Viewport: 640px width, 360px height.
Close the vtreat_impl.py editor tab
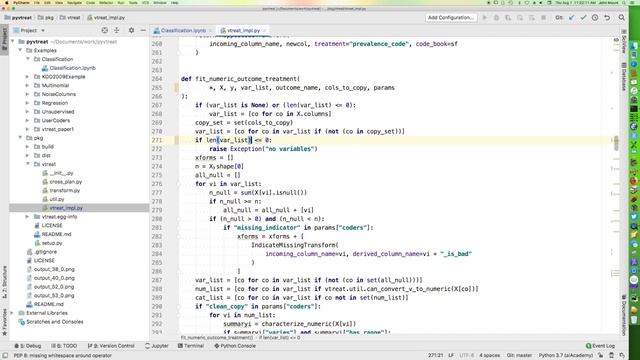[264, 31]
